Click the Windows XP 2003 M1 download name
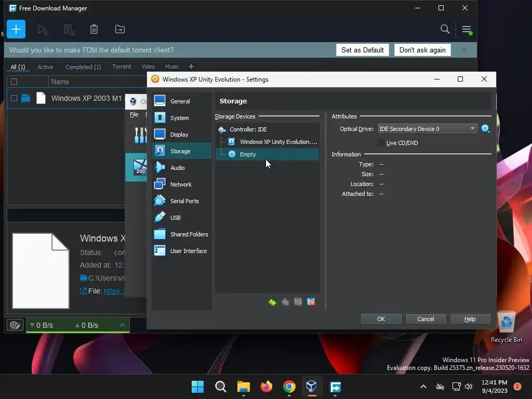Image resolution: width=532 pixels, height=399 pixels. (86, 98)
